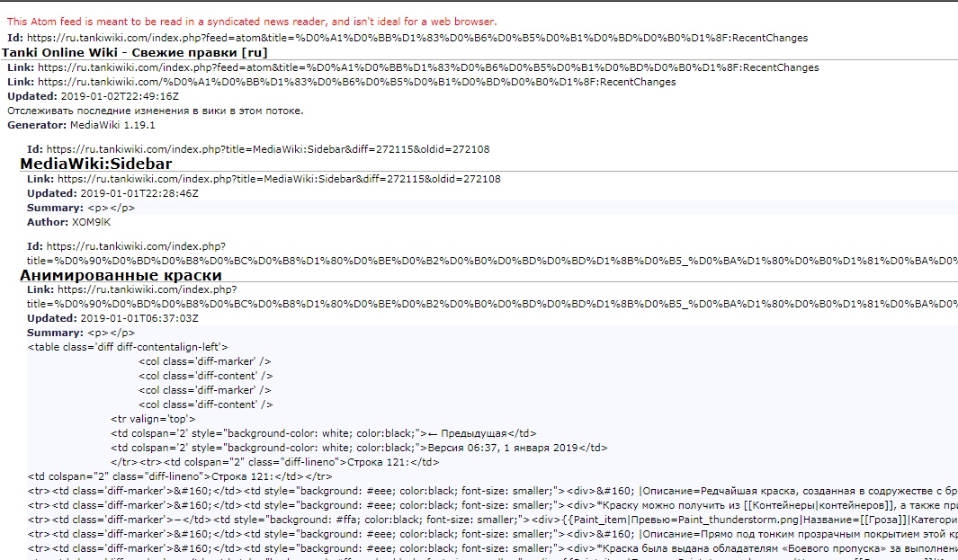Click the author name XOM9IK
Screen dimensions: 958x560
coord(92,222)
